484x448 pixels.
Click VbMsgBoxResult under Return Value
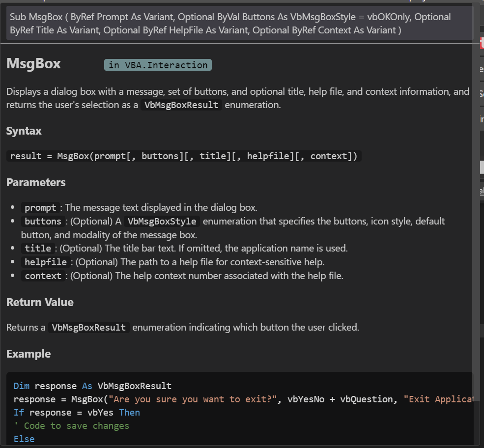pyautogui.click(x=88, y=327)
